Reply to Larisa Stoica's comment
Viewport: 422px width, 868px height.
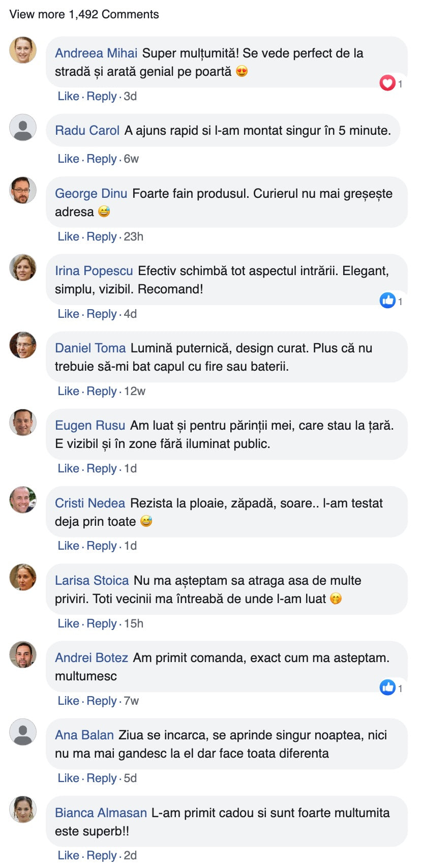pyautogui.click(x=102, y=623)
